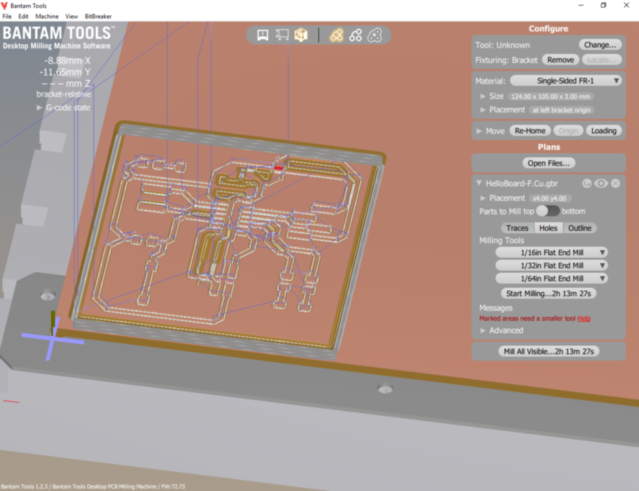639x491 pixels.
Task: Click the Re-Home button
Action: 530,131
